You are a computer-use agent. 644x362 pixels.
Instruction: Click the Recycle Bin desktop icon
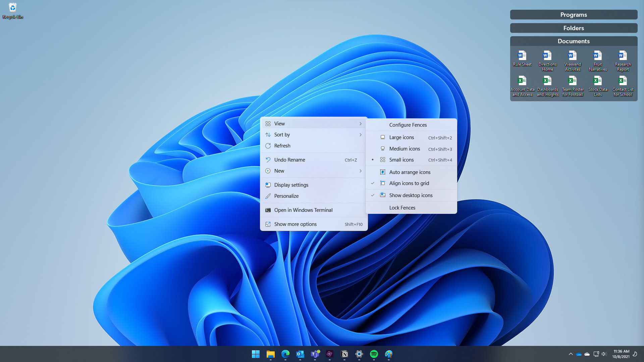click(13, 7)
